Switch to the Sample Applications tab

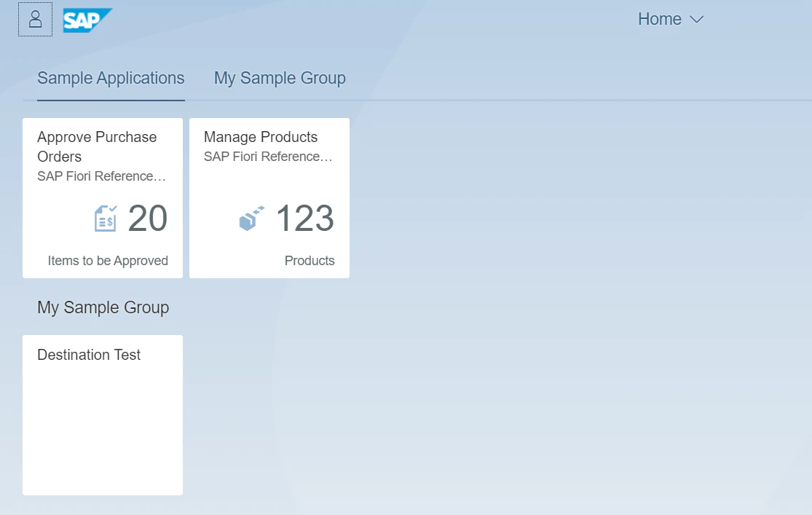111,78
